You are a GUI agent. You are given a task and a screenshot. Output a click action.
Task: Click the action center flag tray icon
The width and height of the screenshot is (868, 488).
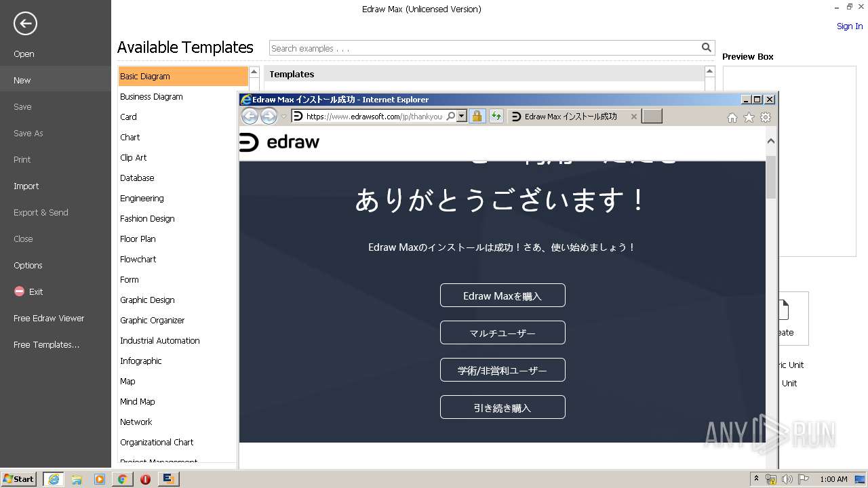(803, 479)
